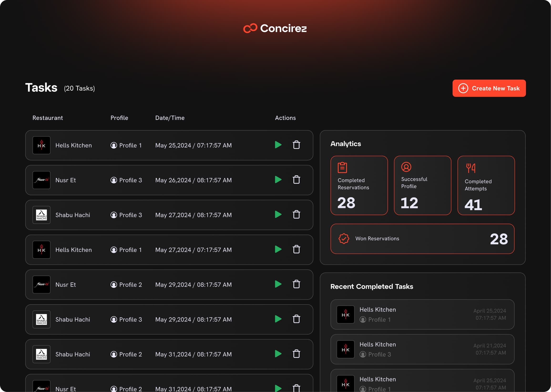Select Profile 3 in Shabu Hachi May 27 row
This screenshot has height=392, width=551.
[x=126, y=215]
